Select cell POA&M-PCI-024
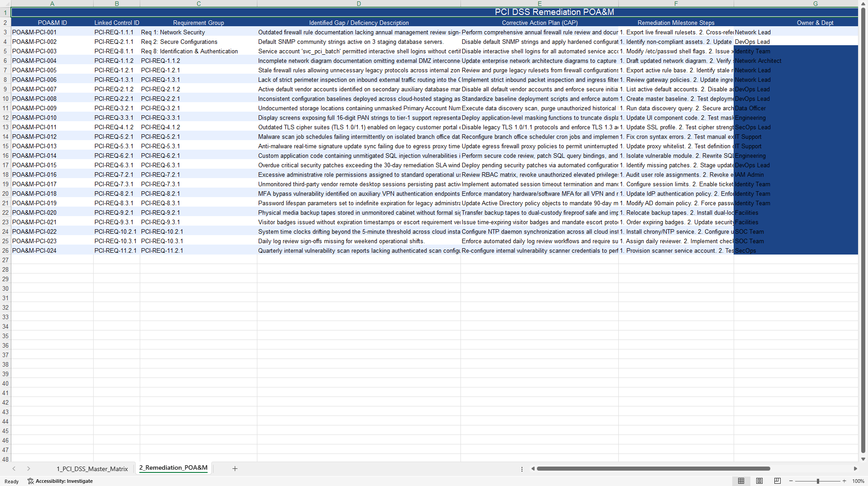The width and height of the screenshot is (868, 486). point(52,250)
